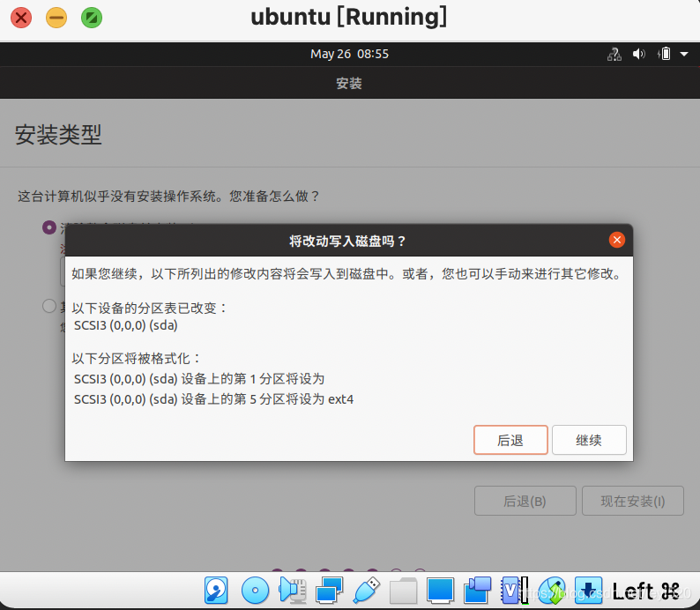Click the 以下设备的分区表已改变 label
700x610 pixels.
pyautogui.click(x=150, y=308)
